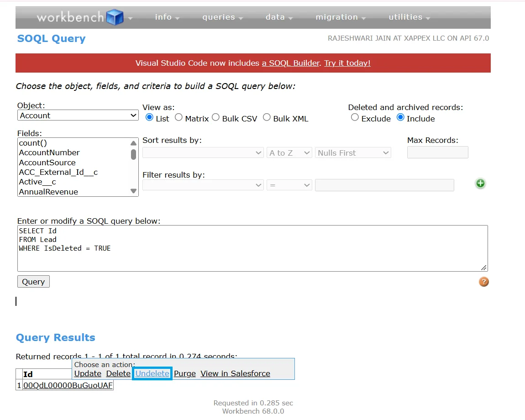The width and height of the screenshot is (525, 420).
Task: Click the Fields list scroll up arrow
Action: [x=134, y=143]
